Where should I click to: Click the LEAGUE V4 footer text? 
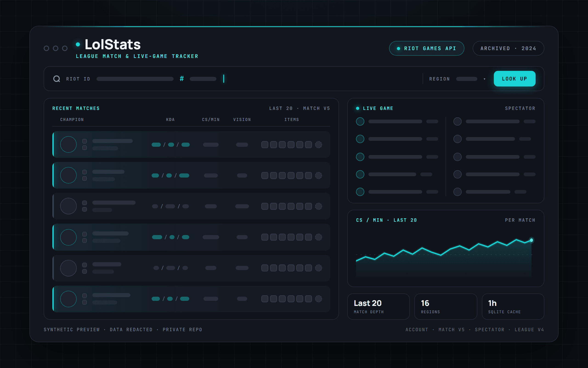click(529, 330)
